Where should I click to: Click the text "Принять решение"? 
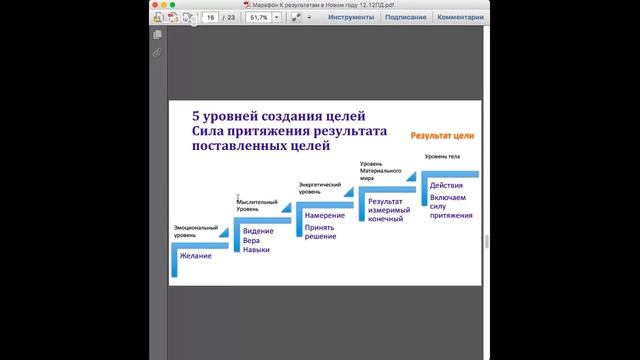320,232
